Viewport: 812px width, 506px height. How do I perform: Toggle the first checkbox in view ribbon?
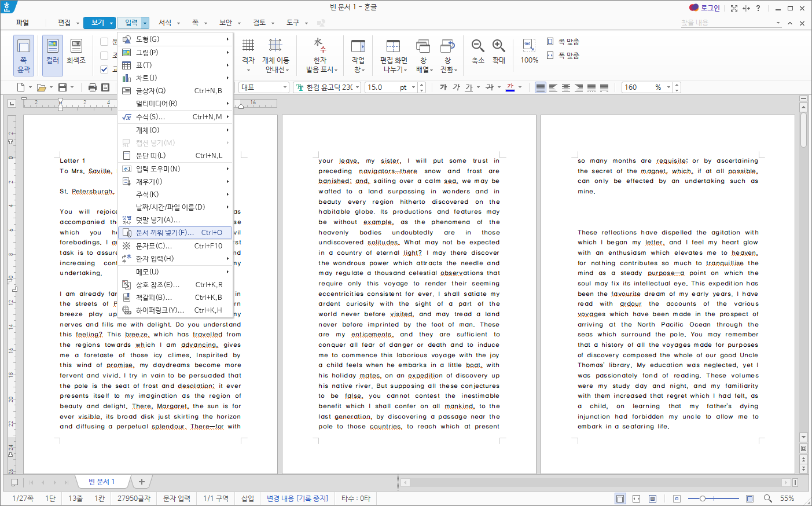tap(104, 42)
